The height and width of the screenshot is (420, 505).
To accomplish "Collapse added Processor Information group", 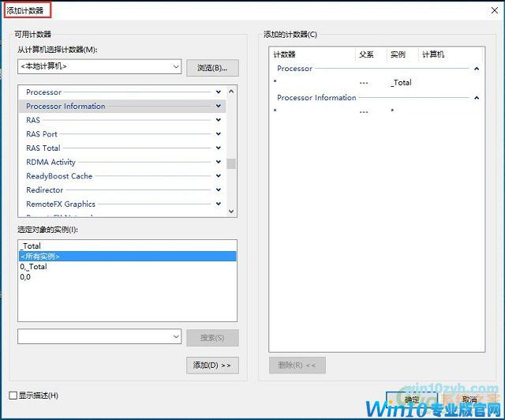I will (477, 98).
